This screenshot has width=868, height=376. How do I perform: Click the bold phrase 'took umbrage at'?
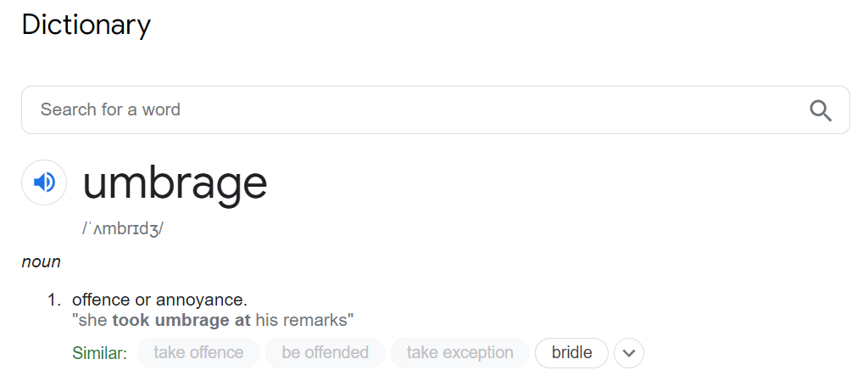click(x=181, y=321)
